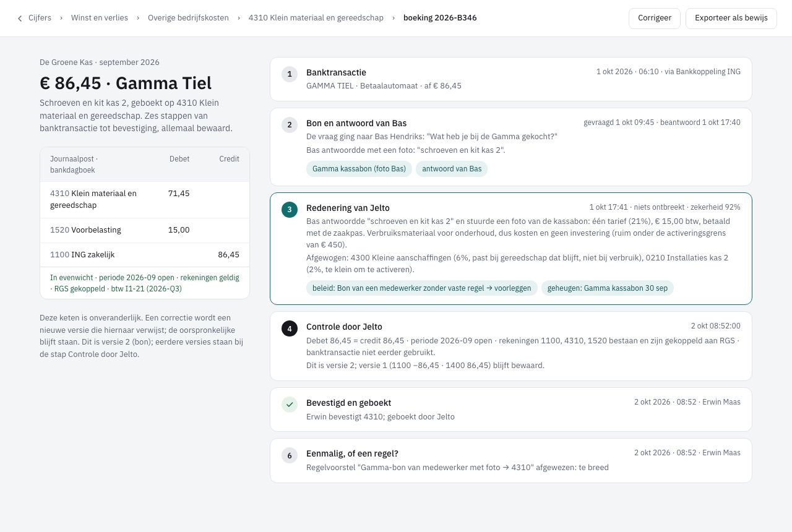Open the Gamma kassabon (foto Bas) attachment

point(359,169)
